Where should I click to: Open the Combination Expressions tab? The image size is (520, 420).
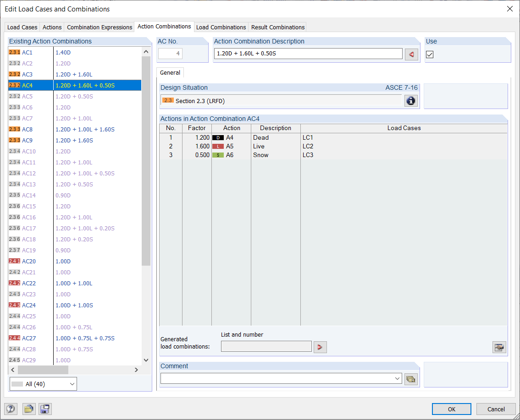[x=100, y=27]
